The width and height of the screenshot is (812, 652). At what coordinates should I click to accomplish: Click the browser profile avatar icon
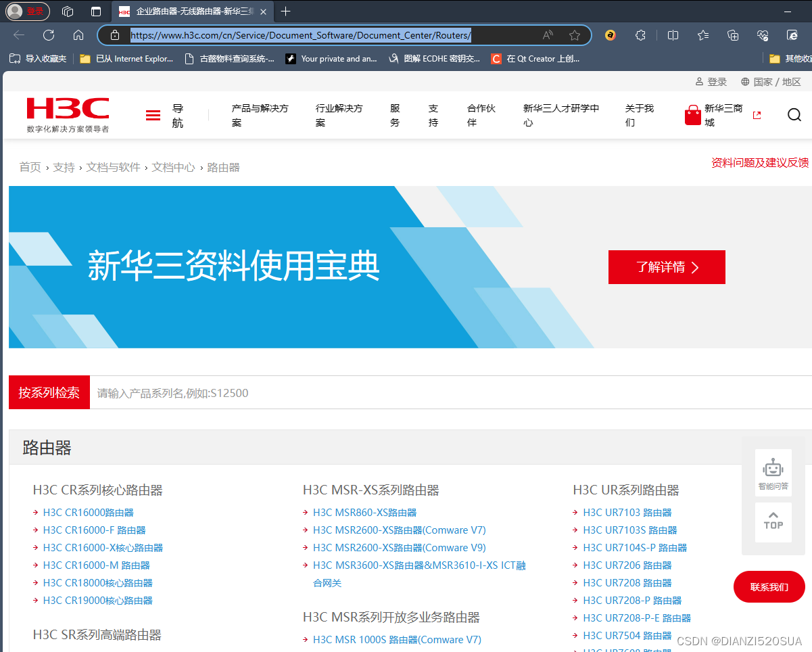tap(15, 11)
